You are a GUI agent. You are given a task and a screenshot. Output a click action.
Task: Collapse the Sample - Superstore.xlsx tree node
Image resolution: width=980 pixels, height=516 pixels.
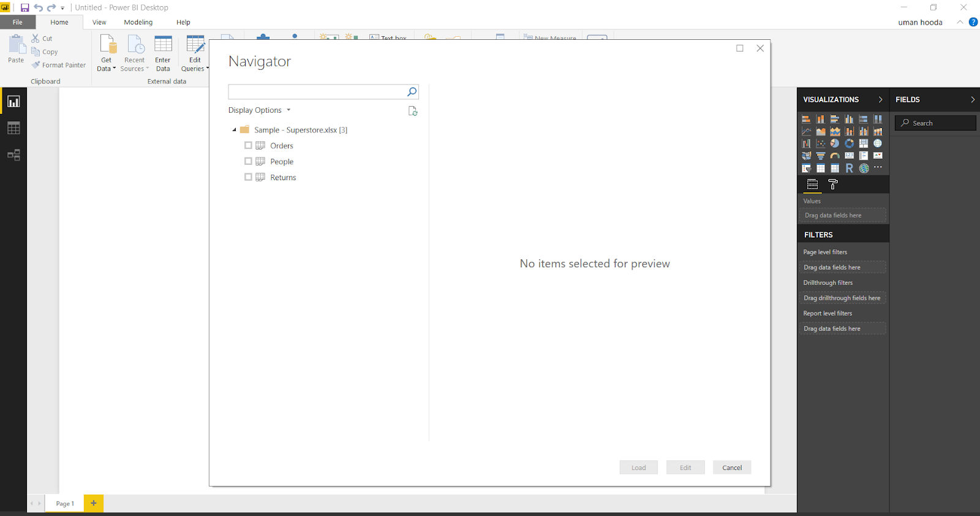[x=234, y=130]
